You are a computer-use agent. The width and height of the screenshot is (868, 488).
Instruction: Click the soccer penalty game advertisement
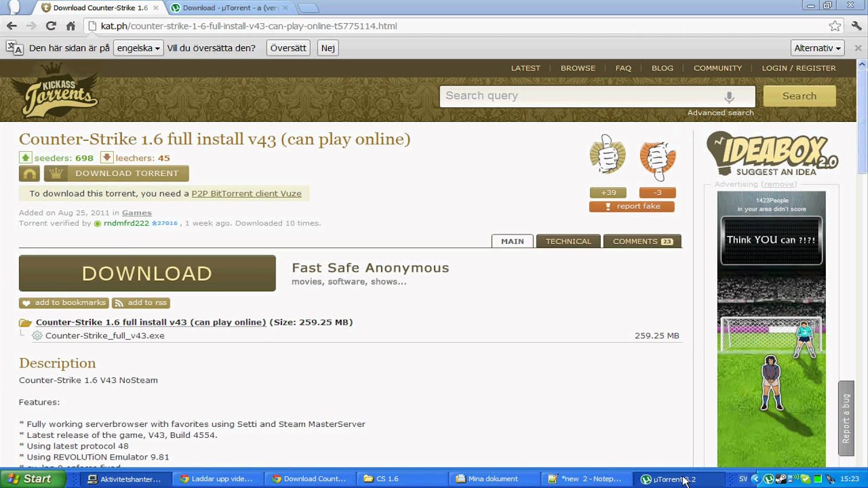tap(772, 329)
